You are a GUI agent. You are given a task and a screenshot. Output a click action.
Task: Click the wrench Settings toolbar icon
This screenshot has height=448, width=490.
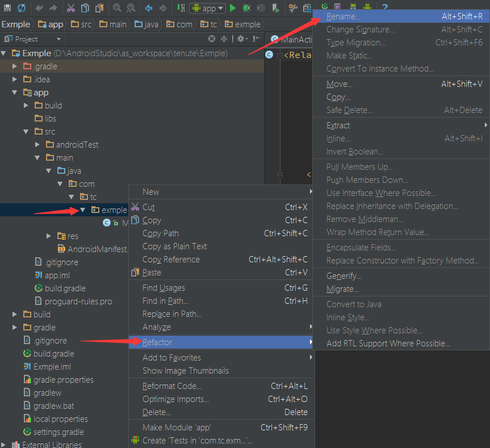(x=293, y=8)
